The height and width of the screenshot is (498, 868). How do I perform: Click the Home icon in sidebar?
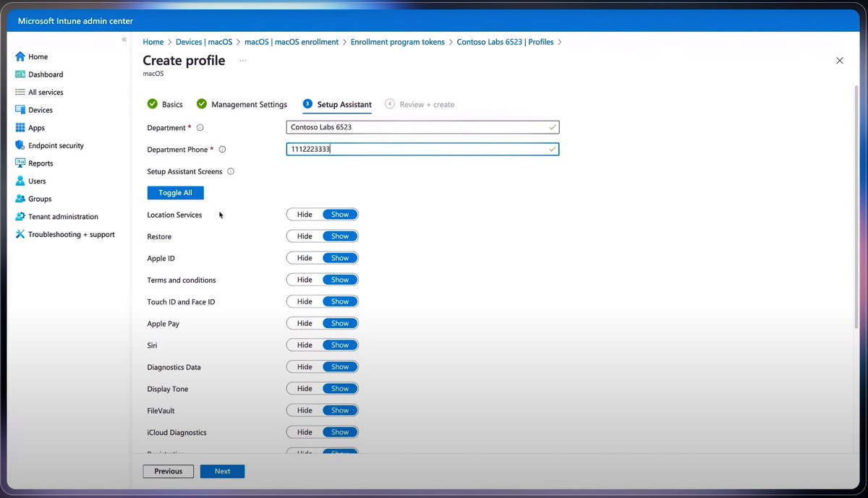pyautogui.click(x=20, y=56)
